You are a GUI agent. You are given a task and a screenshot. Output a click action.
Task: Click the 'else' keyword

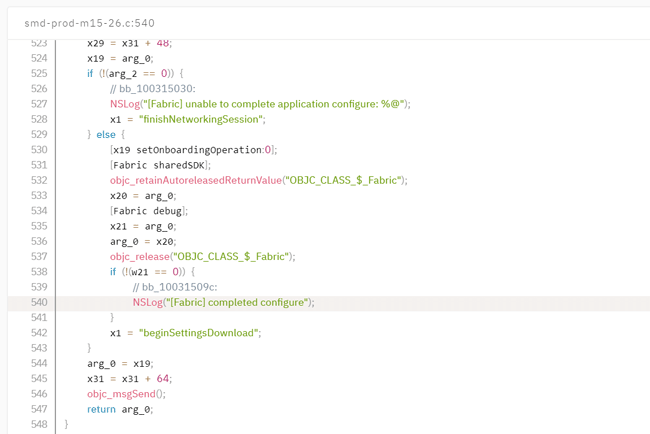(x=106, y=135)
